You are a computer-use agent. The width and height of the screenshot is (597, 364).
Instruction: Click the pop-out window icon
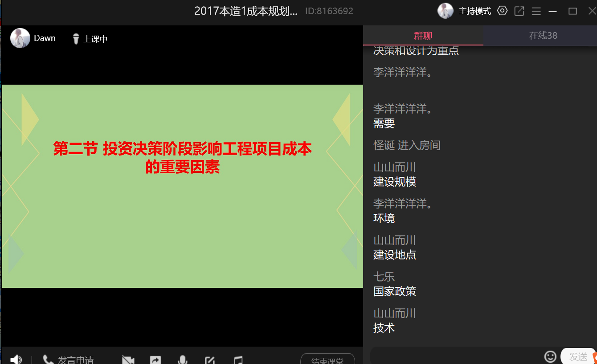click(x=519, y=11)
